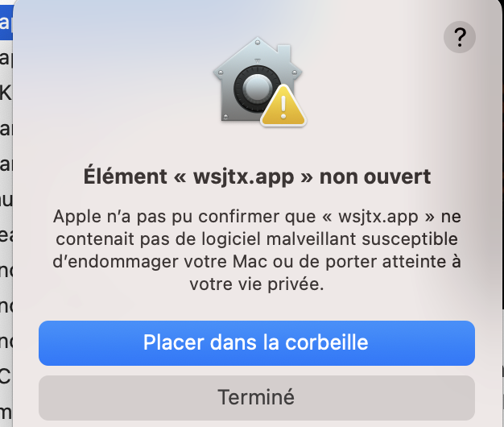The image size is (504, 427).
Task: Click the text line "votre vie privée."
Action: pyautogui.click(x=257, y=284)
